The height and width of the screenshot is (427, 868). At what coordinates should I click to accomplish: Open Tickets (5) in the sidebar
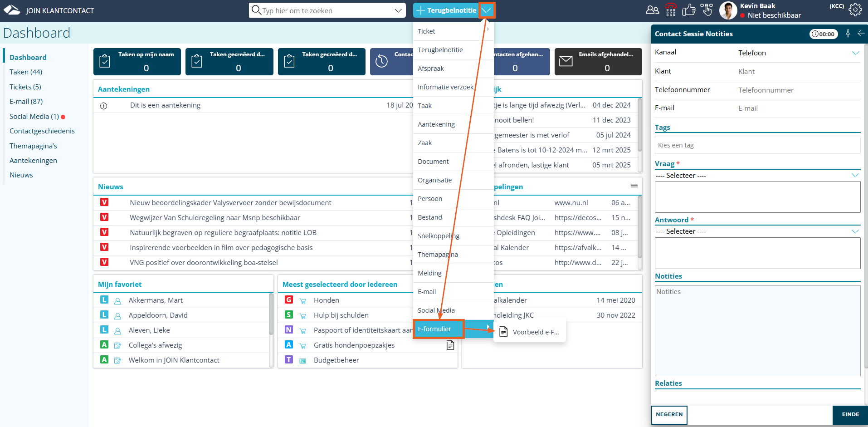pos(25,87)
